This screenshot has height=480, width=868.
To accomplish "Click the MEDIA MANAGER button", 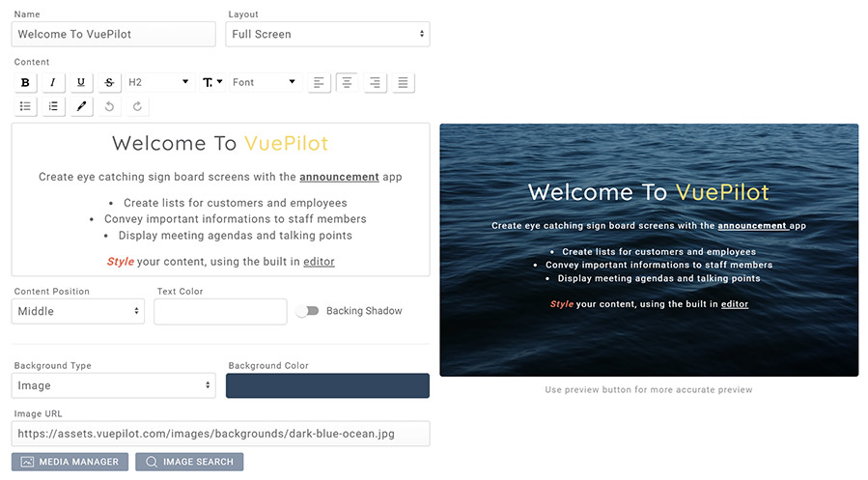I will click(x=70, y=462).
